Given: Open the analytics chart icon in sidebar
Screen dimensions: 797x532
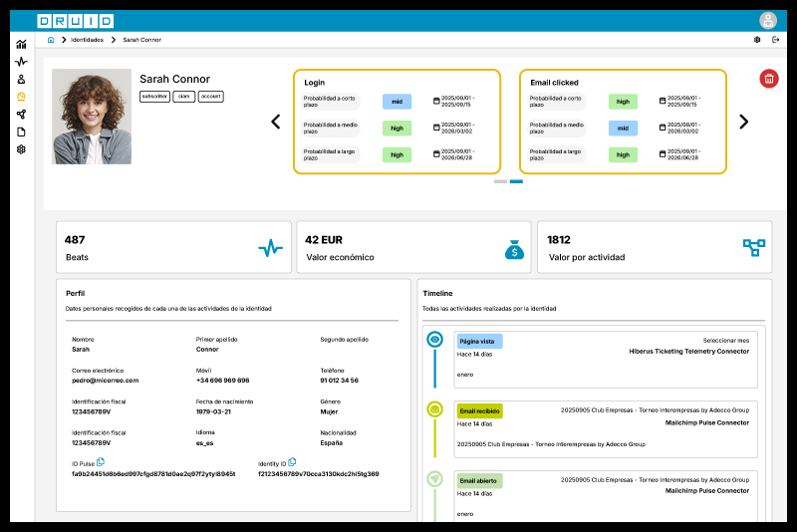Looking at the screenshot, I should coord(21,44).
